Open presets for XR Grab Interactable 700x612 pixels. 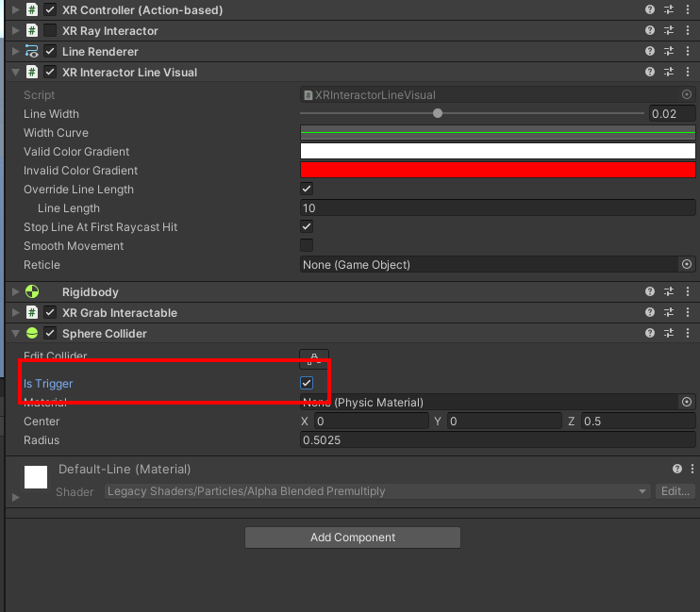[x=669, y=313]
